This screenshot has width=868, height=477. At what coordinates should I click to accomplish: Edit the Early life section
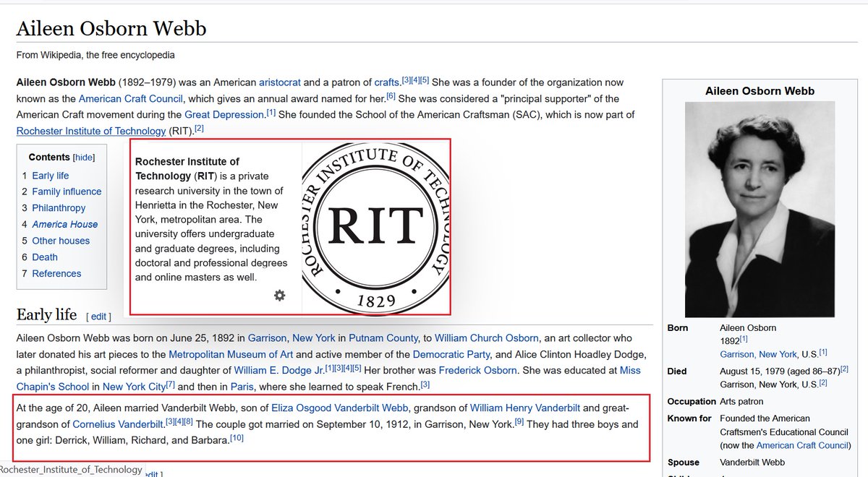coord(98,317)
